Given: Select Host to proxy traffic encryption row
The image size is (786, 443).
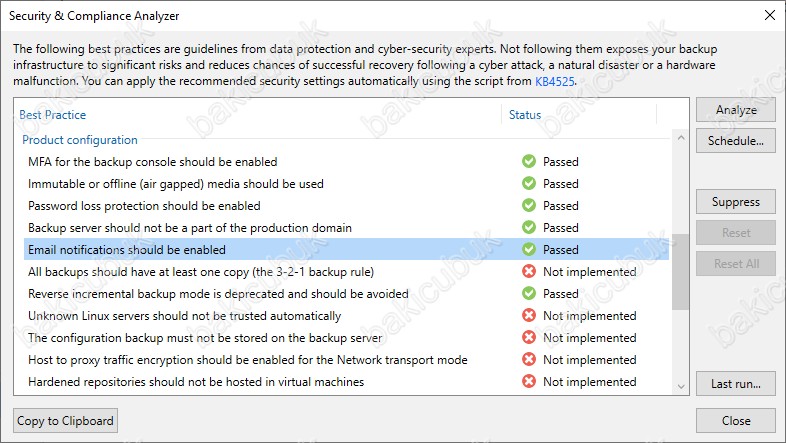Looking at the screenshot, I should [346, 360].
